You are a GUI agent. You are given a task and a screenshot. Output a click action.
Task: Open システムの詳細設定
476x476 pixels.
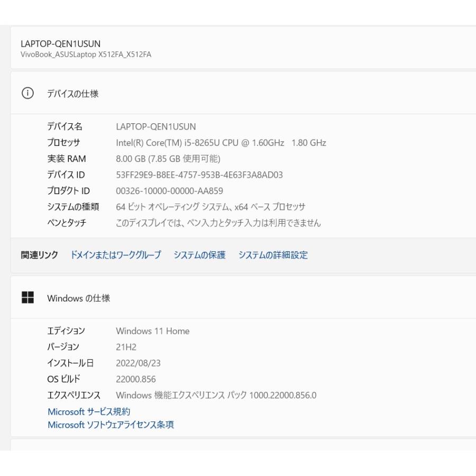[x=273, y=255]
